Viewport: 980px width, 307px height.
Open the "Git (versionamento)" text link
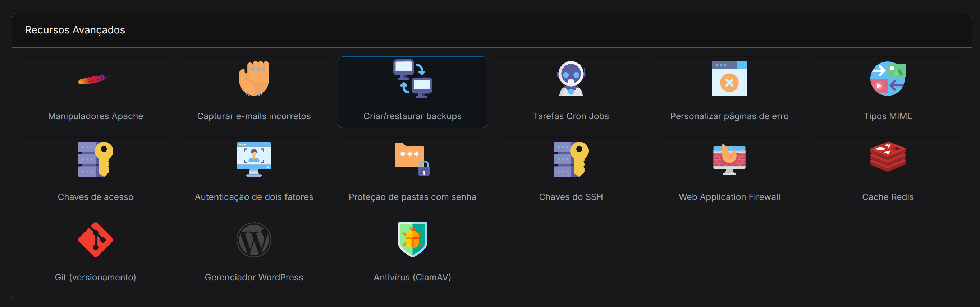[x=96, y=277]
